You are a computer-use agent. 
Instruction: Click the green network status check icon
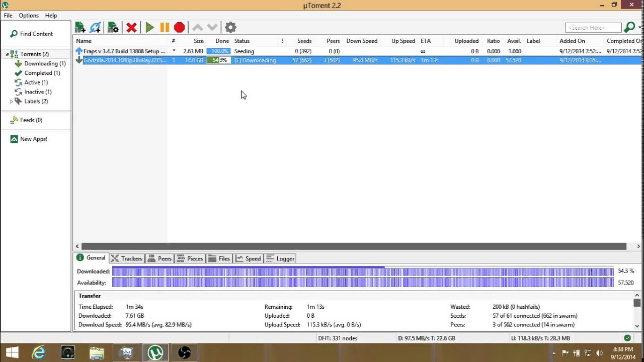[x=627, y=338]
